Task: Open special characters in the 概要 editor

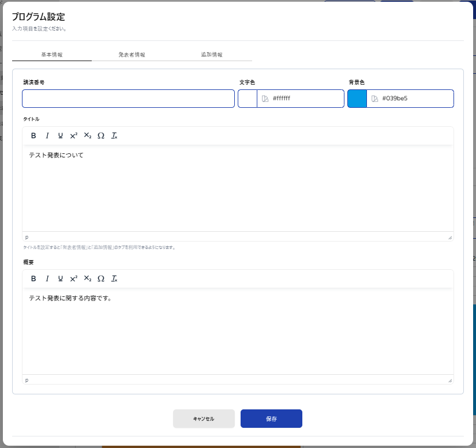Action: pos(101,278)
